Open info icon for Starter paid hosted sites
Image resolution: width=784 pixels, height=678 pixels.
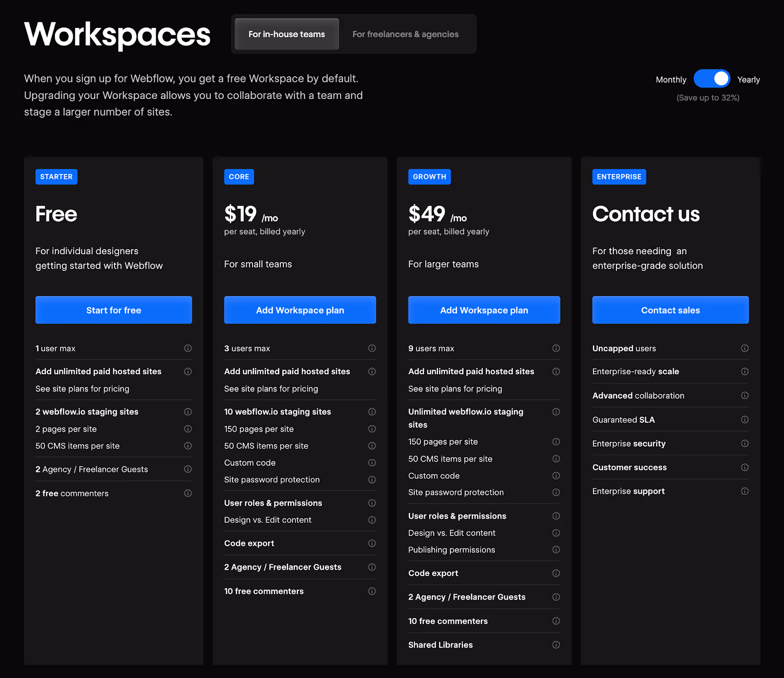[x=188, y=371]
